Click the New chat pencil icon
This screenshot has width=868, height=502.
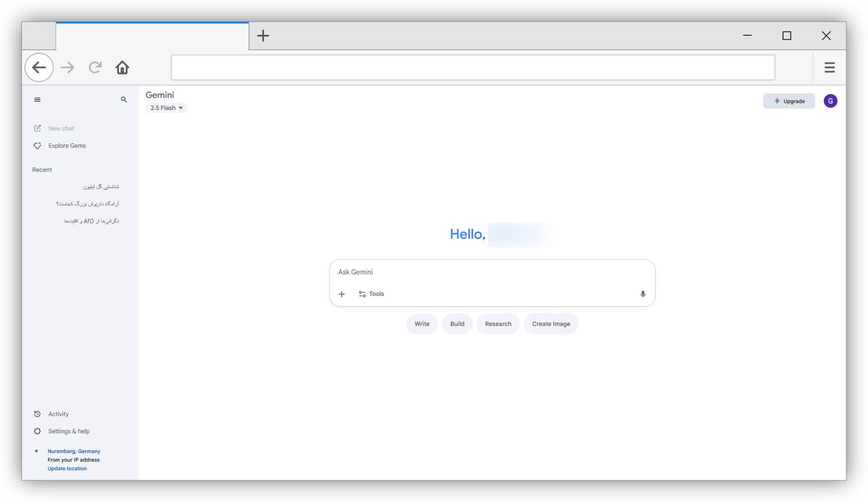[38, 128]
